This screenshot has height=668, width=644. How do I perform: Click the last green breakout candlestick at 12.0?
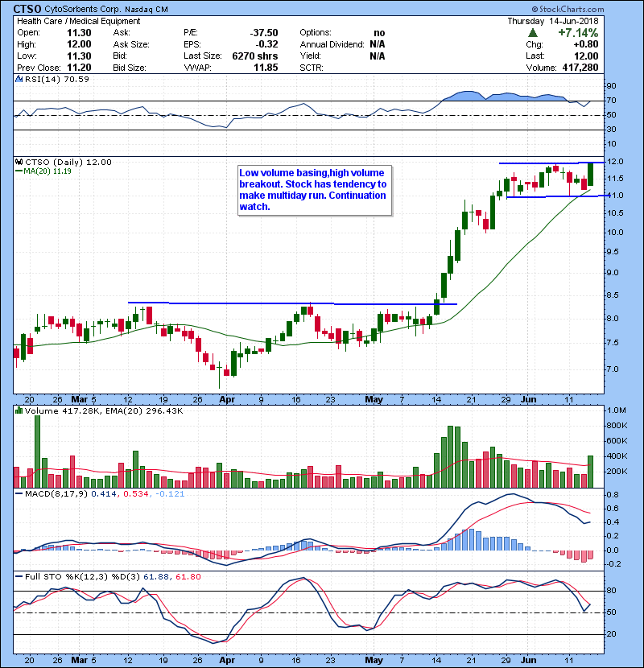tap(590, 174)
